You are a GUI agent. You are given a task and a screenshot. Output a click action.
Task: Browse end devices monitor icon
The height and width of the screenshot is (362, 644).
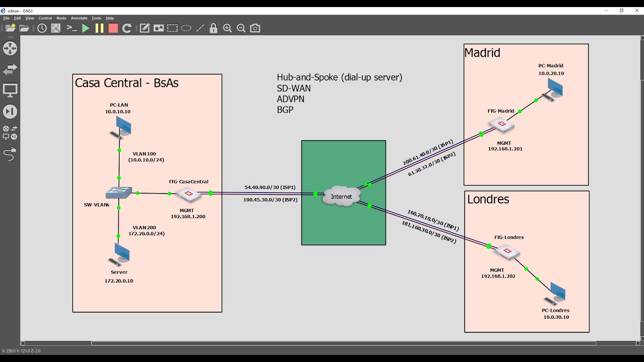[10, 90]
